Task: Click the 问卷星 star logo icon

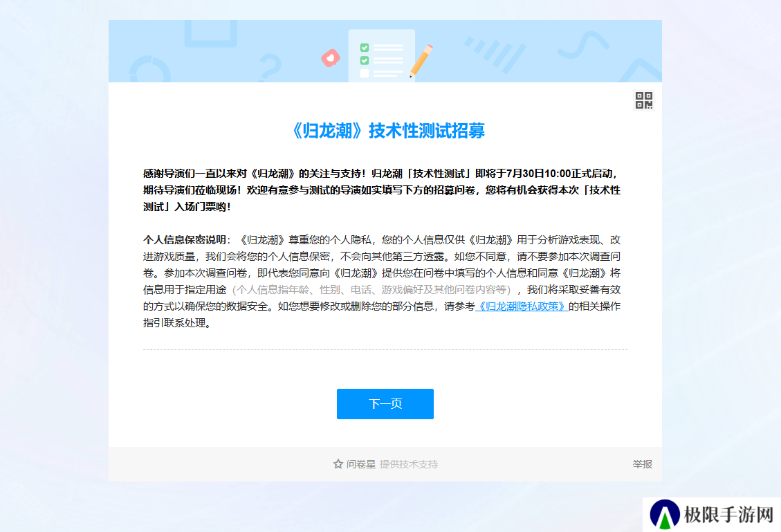Action: tap(338, 464)
